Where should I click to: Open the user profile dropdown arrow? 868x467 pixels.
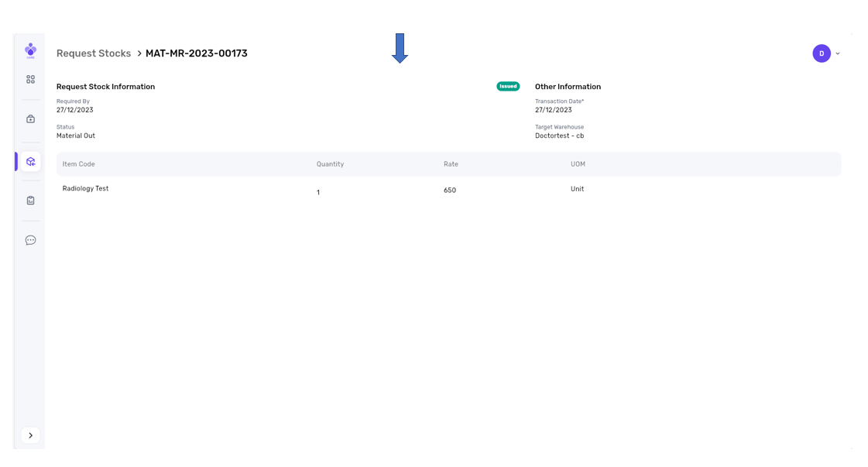click(x=838, y=54)
